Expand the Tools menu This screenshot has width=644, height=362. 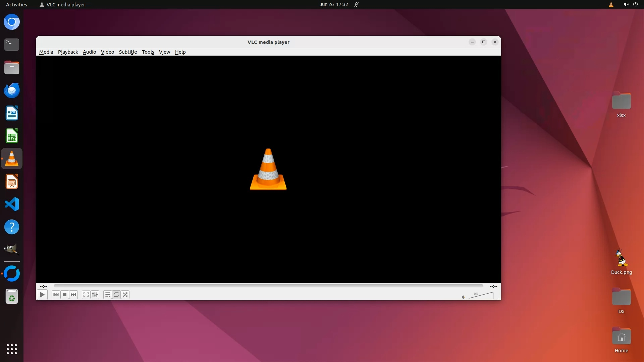[148, 52]
